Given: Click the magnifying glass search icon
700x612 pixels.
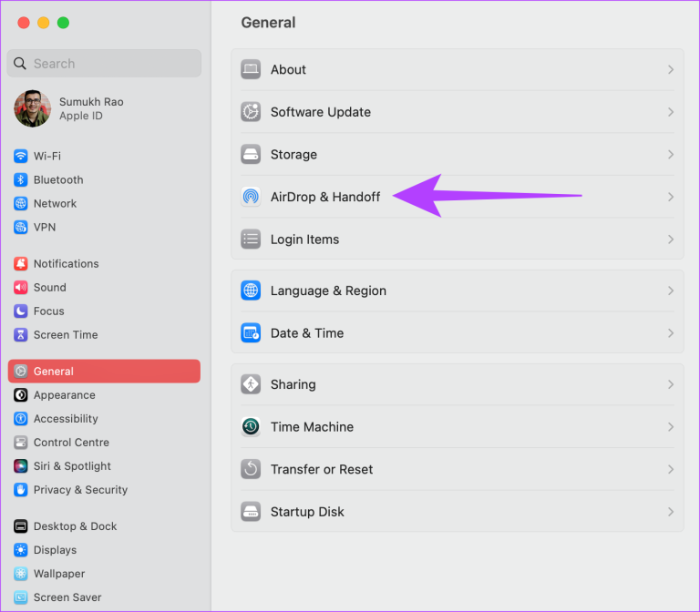Looking at the screenshot, I should [x=20, y=64].
